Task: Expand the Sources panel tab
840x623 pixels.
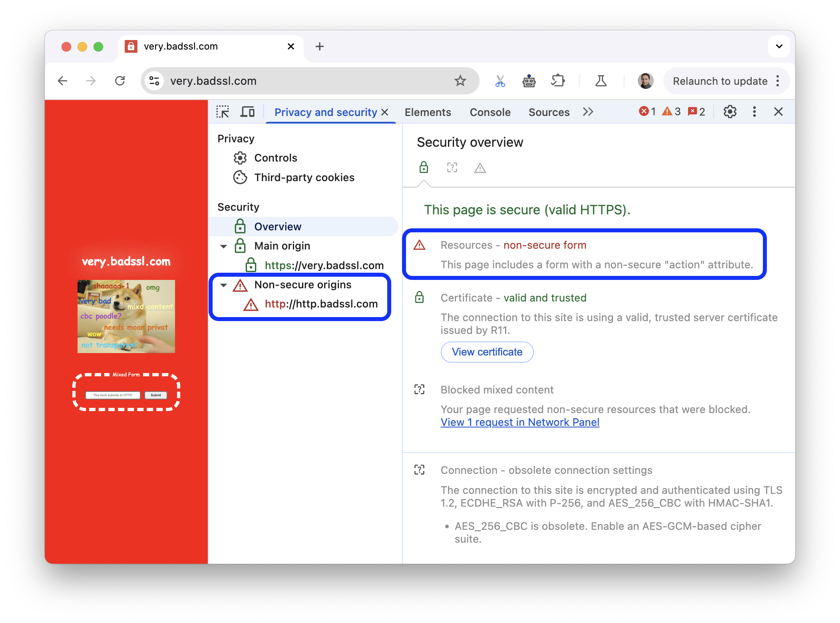Action: pos(549,112)
